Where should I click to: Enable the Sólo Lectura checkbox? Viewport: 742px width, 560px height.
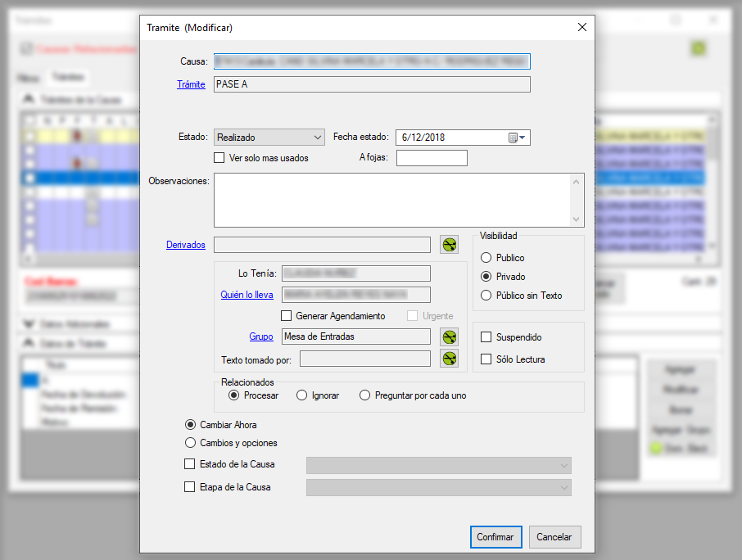pos(486,359)
